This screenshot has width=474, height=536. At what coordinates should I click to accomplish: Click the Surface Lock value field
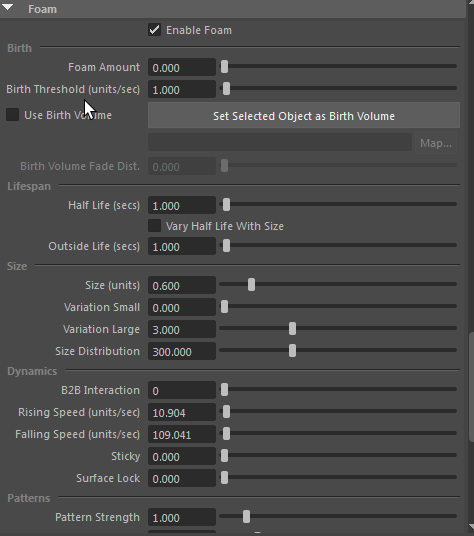click(x=182, y=478)
